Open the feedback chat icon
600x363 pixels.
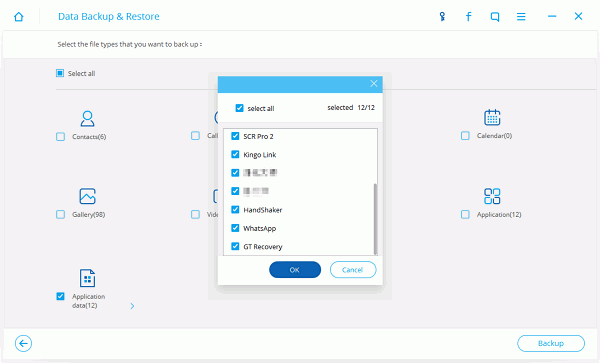point(495,17)
